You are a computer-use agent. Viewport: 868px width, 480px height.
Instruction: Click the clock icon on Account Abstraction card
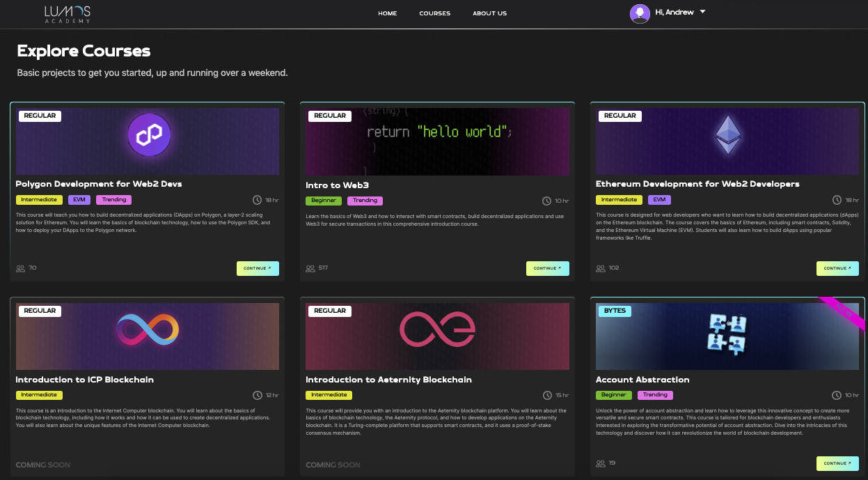click(x=837, y=396)
